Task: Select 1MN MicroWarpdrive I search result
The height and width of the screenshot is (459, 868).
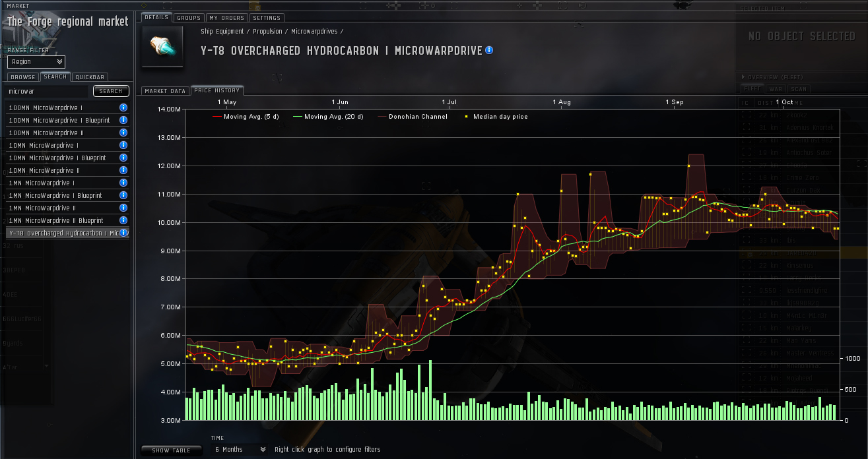Action: coord(67,183)
